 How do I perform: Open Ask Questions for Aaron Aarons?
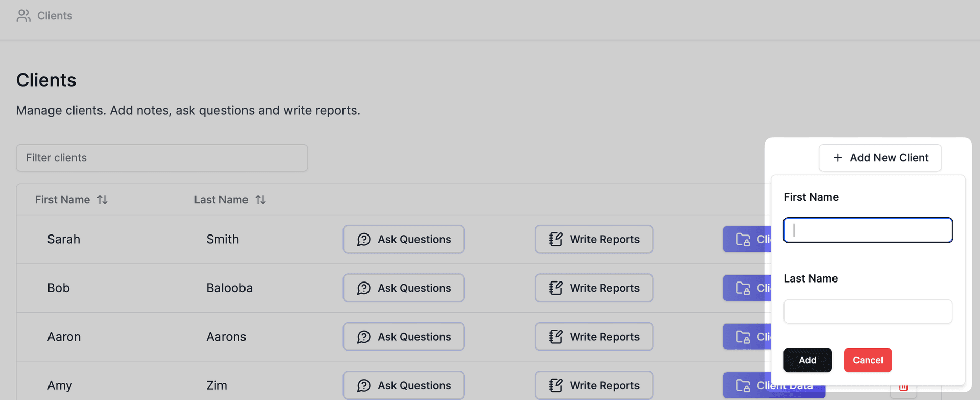click(x=404, y=337)
